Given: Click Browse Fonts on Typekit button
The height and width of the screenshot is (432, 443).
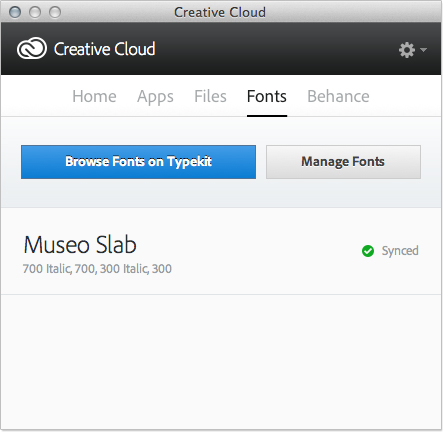Looking at the screenshot, I should coord(138,162).
